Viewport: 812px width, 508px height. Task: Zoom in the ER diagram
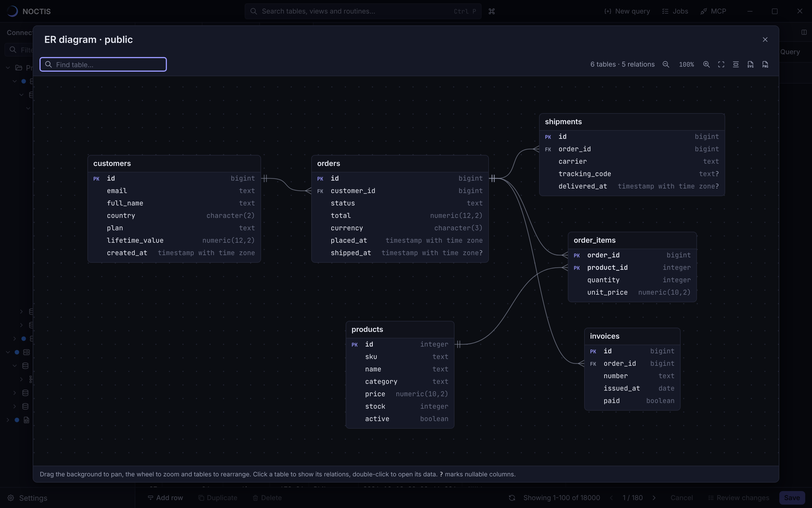[x=706, y=65]
